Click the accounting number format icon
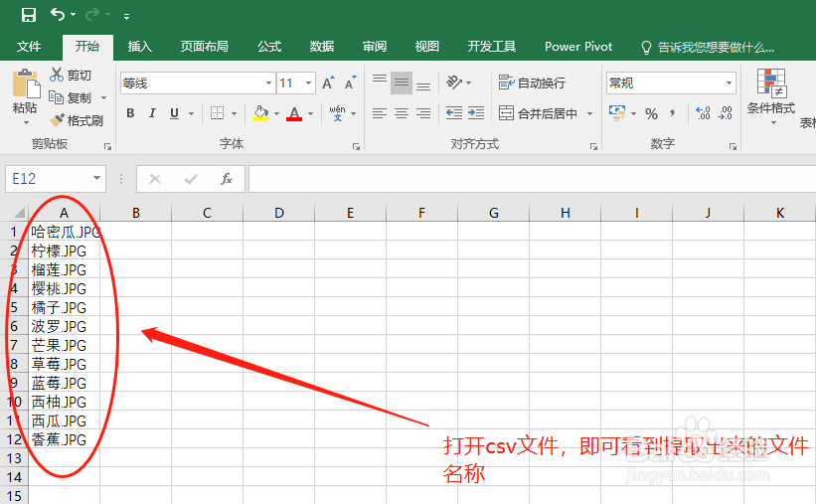Viewport: 816px width, 504px height. [617, 113]
